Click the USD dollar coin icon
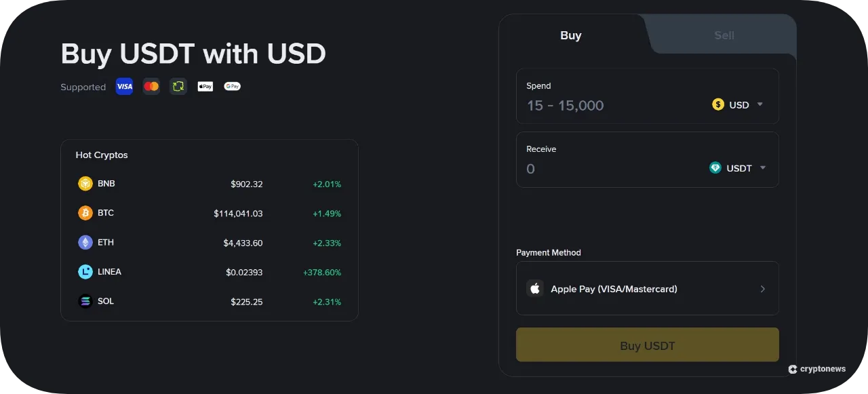This screenshot has height=394, width=868. pyautogui.click(x=717, y=104)
